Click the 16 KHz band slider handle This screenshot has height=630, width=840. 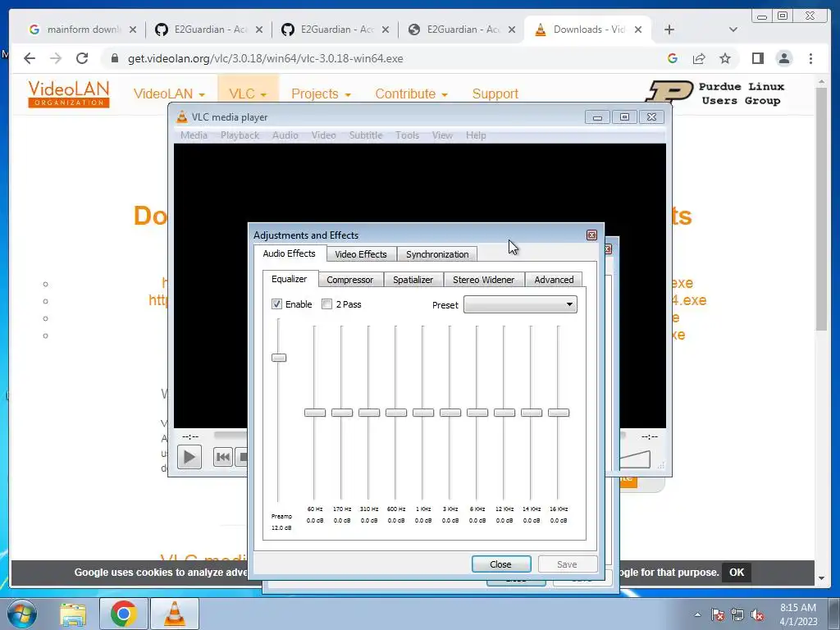(558, 413)
